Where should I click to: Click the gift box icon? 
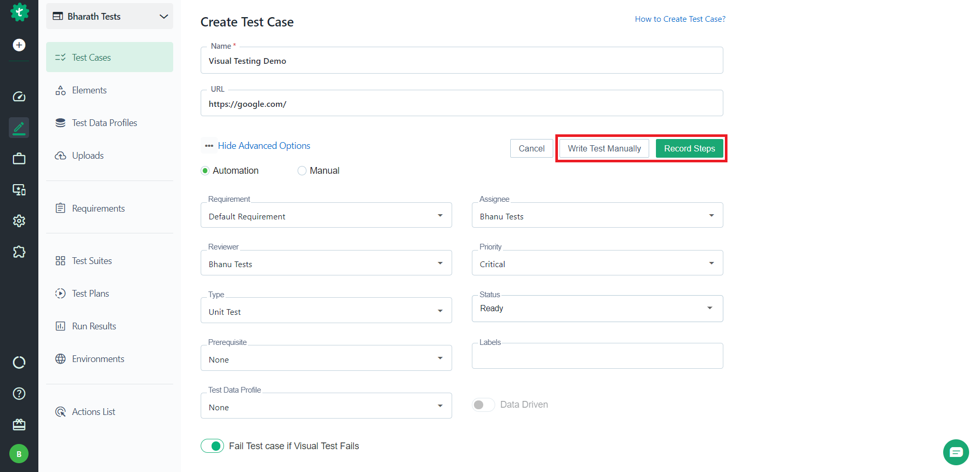click(19, 425)
